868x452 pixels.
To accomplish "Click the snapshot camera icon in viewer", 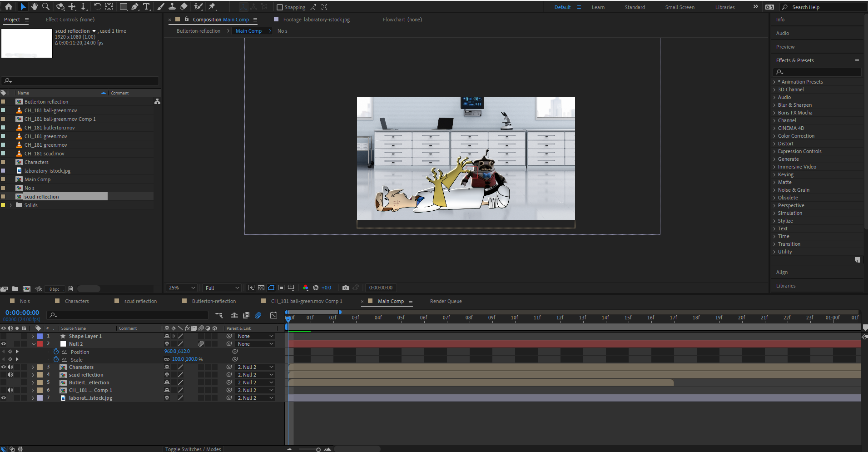I will pos(346,288).
